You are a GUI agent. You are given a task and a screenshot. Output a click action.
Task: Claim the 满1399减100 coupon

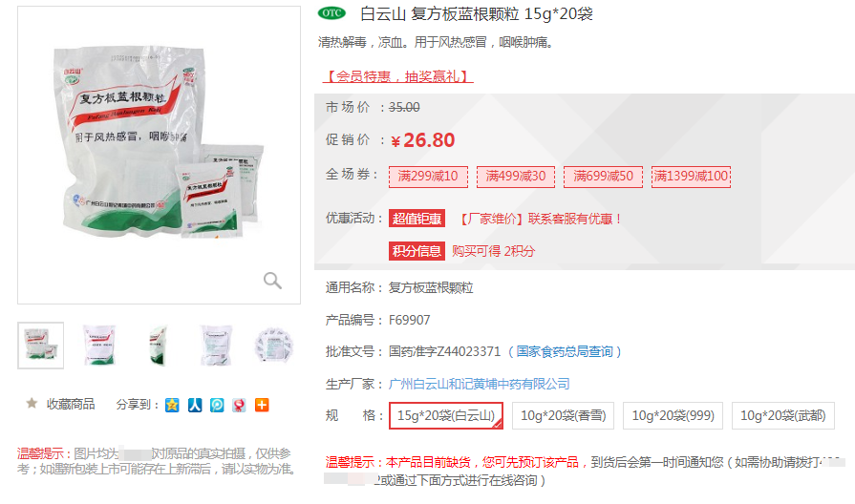691,177
